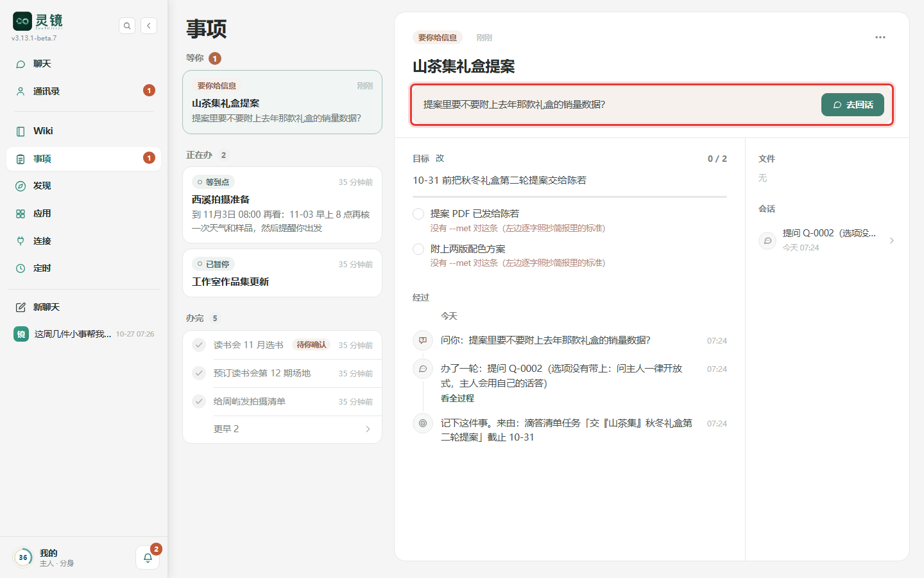Click the compose icon next to 新聊天
Image resolution: width=924 pixels, height=578 pixels.
click(x=21, y=308)
